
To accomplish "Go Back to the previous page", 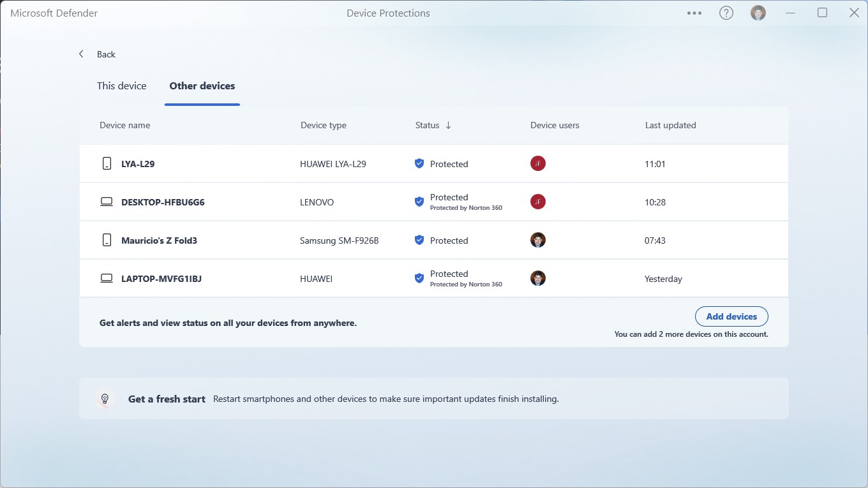I will click(106, 54).
